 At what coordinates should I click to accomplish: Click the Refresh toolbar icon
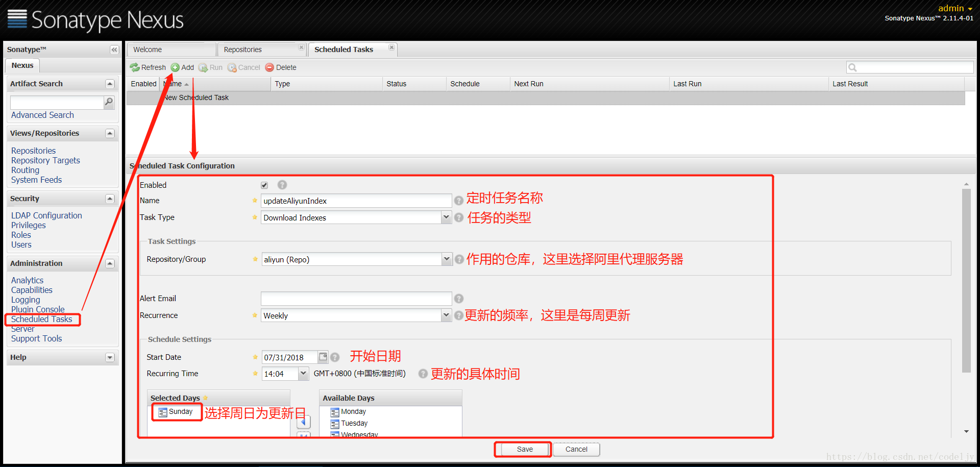pyautogui.click(x=135, y=67)
